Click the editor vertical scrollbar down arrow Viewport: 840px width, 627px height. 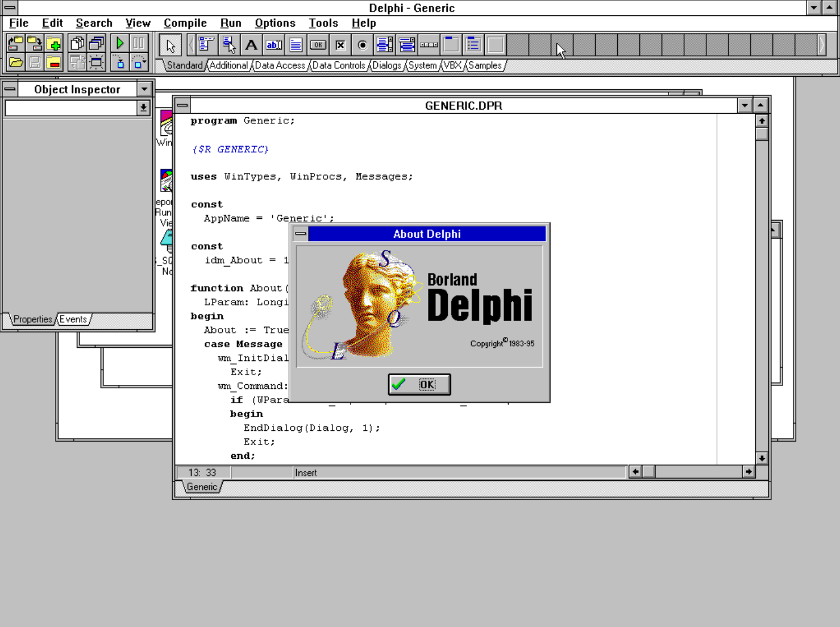click(762, 458)
